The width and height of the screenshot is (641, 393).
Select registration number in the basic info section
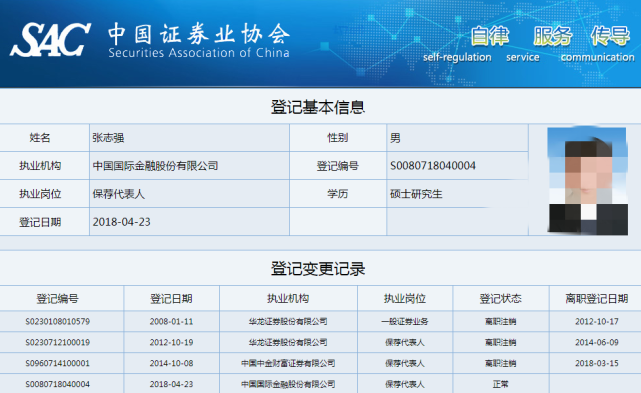(433, 166)
